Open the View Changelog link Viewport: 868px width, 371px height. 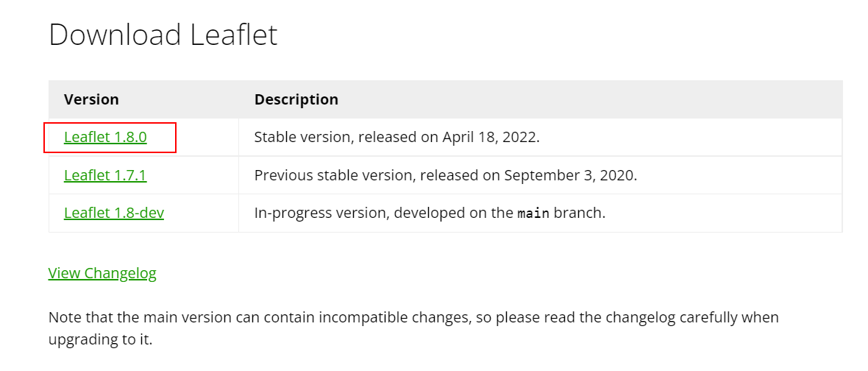102,273
